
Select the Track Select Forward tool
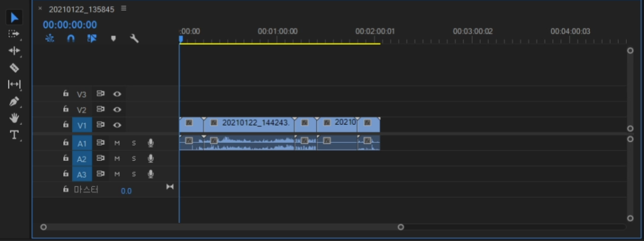click(x=14, y=34)
